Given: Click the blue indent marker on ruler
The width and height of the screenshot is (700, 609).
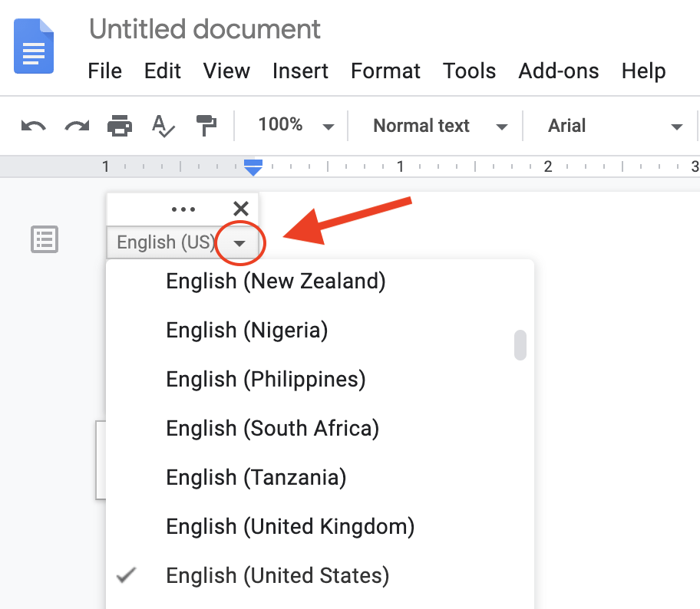Looking at the screenshot, I should [x=253, y=166].
